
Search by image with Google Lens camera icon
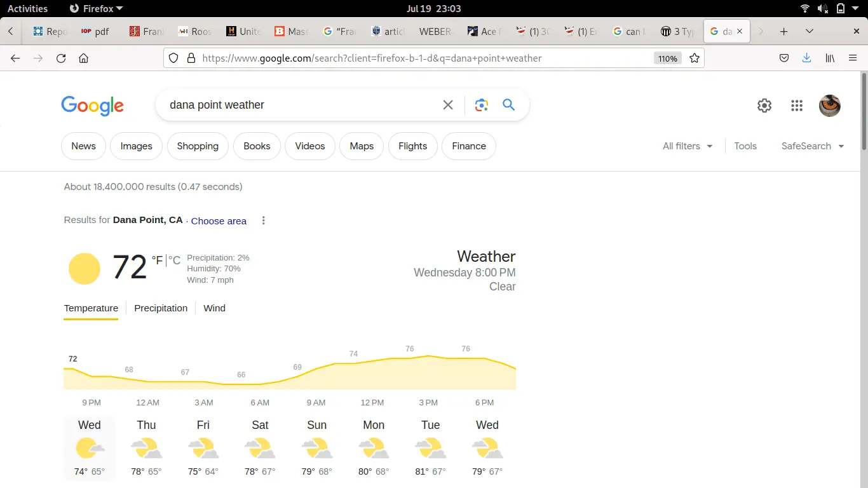(x=481, y=105)
